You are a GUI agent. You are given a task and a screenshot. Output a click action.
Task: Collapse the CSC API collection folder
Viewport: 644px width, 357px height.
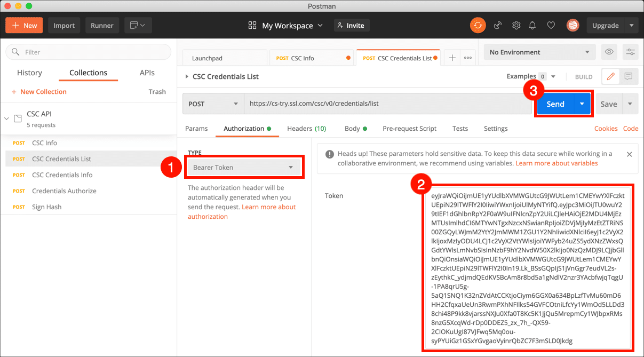[7, 118]
